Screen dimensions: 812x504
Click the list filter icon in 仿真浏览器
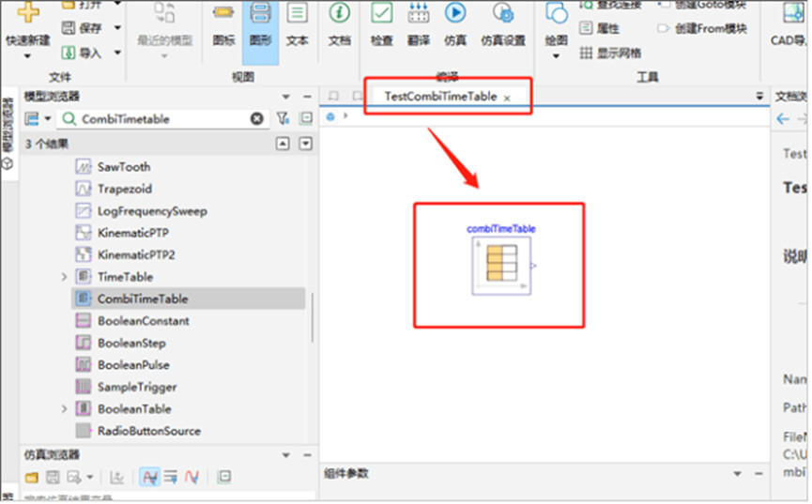click(x=170, y=477)
